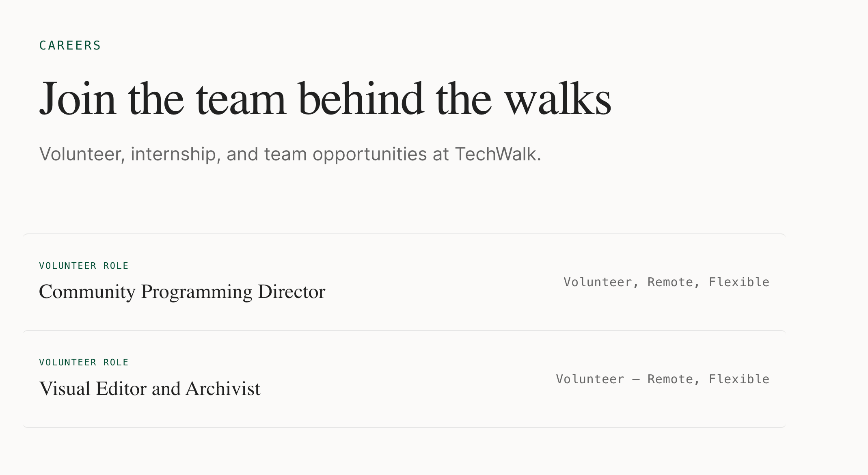This screenshot has height=475, width=868.
Task: Open the Community Programming Director role
Action: coord(182,292)
